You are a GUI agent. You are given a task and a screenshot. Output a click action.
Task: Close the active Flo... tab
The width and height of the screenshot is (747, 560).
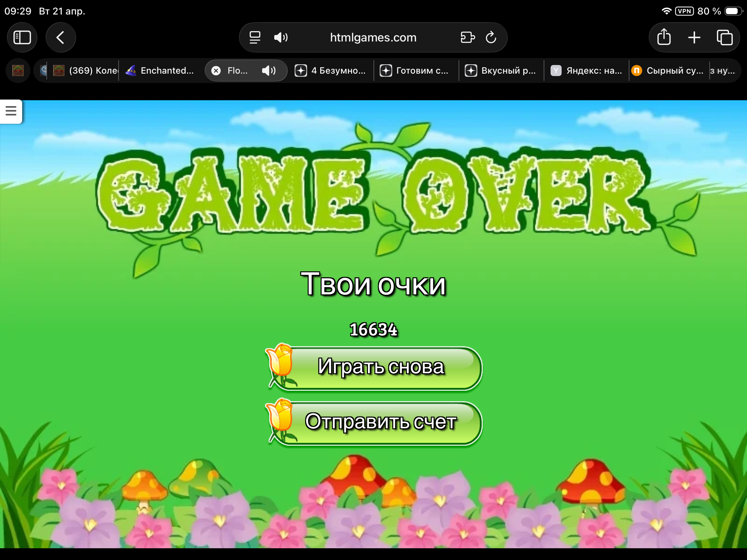click(x=216, y=71)
